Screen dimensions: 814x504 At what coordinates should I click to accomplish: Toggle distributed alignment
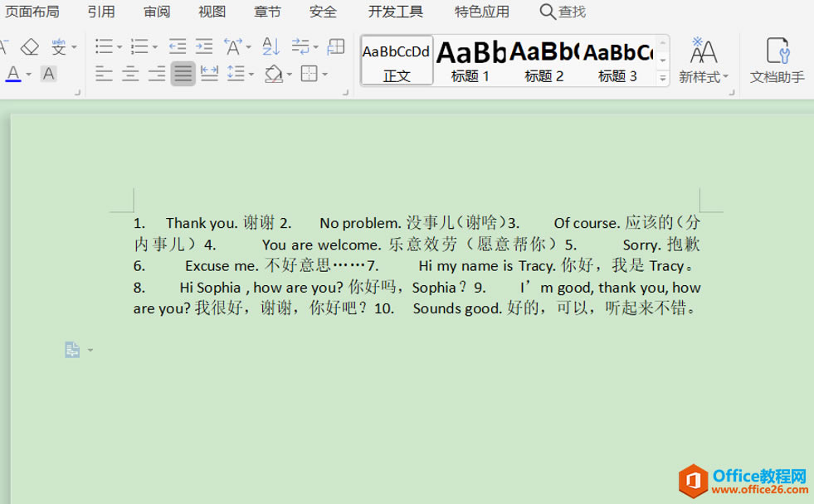209,74
